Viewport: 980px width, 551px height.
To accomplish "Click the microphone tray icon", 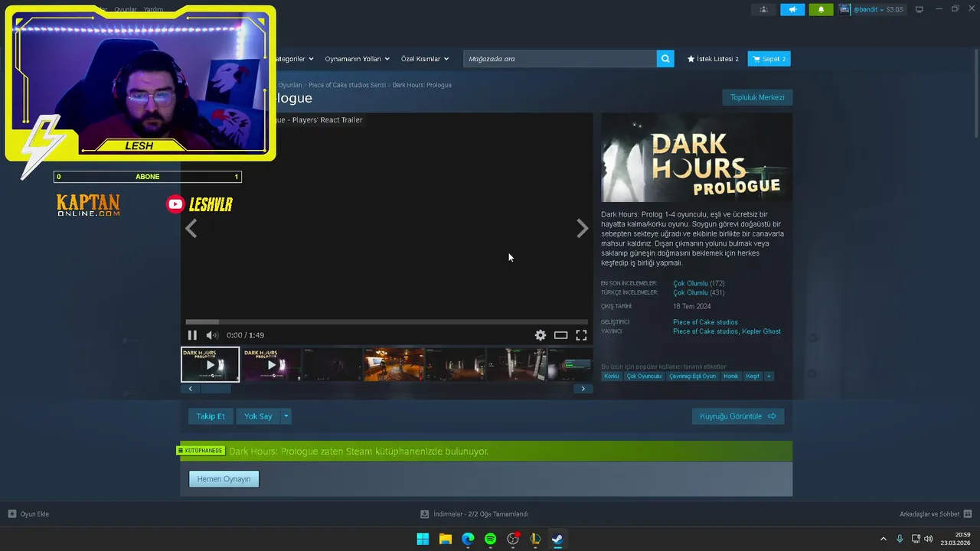I will point(900,539).
